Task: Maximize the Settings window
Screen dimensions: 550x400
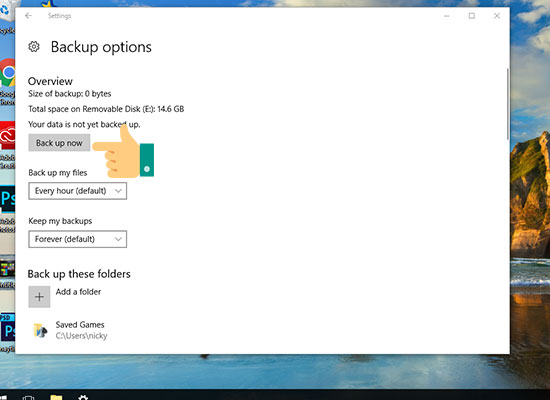Action: [472, 16]
